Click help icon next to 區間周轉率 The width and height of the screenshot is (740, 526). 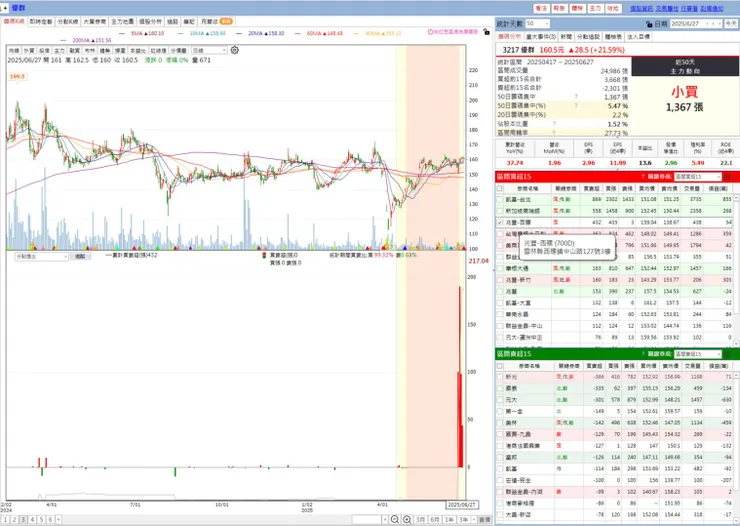[x=554, y=133]
